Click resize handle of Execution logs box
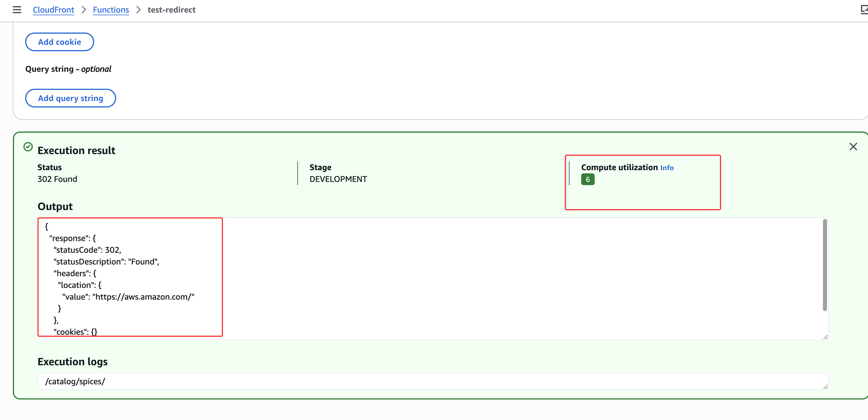868x420 pixels. click(825, 387)
